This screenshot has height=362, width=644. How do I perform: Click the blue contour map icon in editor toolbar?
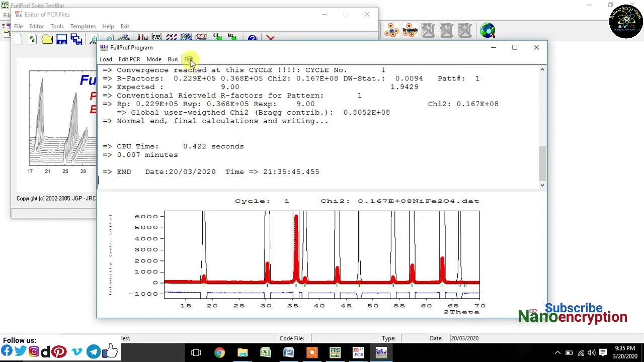pyautogui.click(x=186, y=38)
